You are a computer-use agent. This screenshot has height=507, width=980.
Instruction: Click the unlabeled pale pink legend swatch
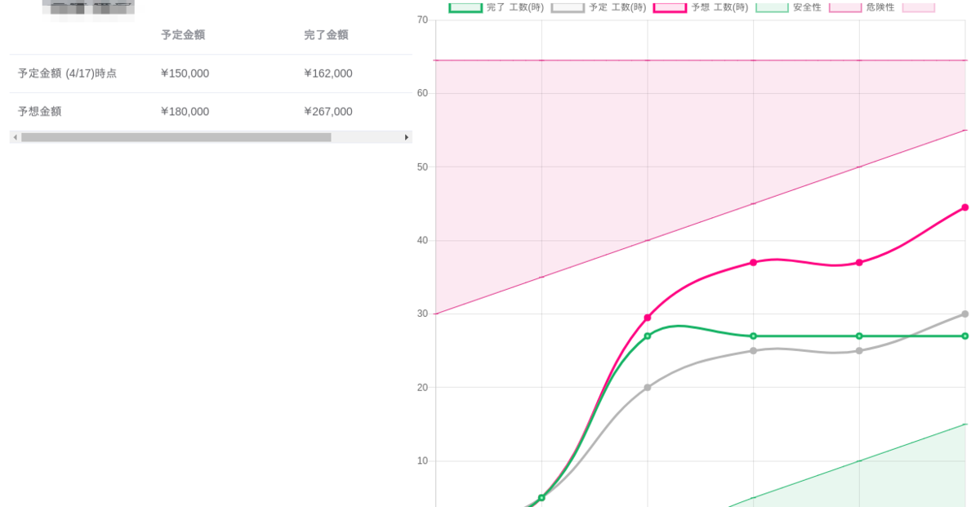(918, 7)
